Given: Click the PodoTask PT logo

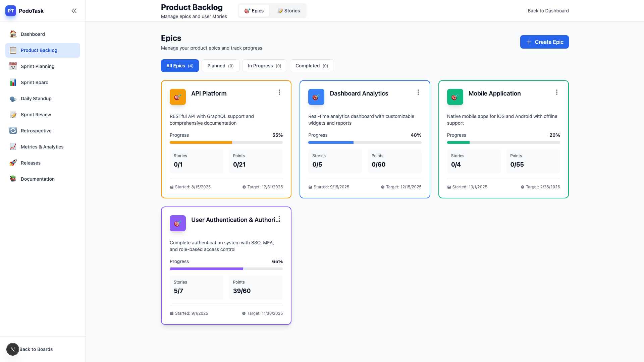Looking at the screenshot, I should coord(11,11).
